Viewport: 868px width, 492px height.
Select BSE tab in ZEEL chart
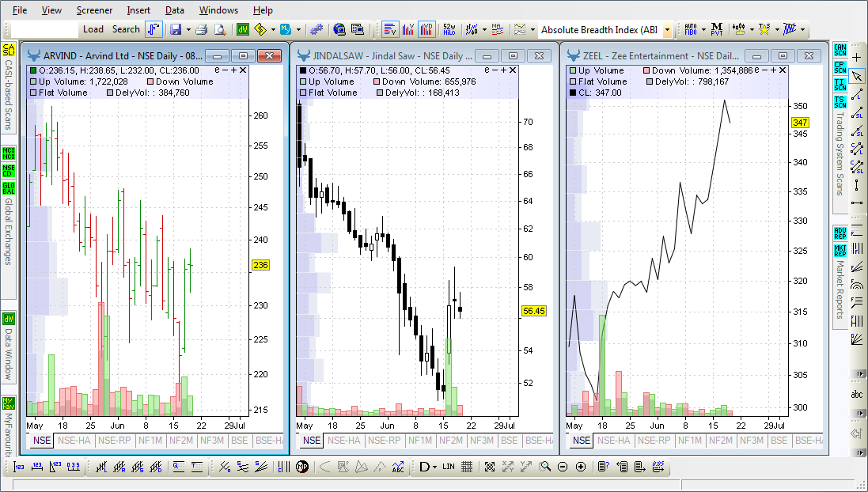(779, 441)
